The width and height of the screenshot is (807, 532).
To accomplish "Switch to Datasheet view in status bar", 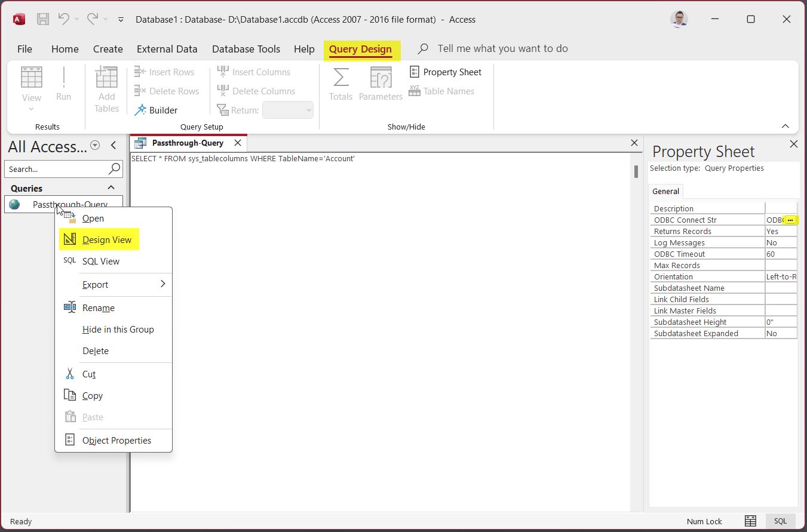I will (750, 521).
